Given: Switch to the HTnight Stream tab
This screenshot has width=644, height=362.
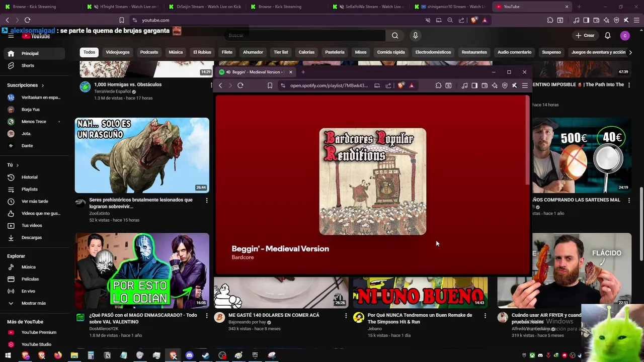Looking at the screenshot, I should (x=123, y=7).
